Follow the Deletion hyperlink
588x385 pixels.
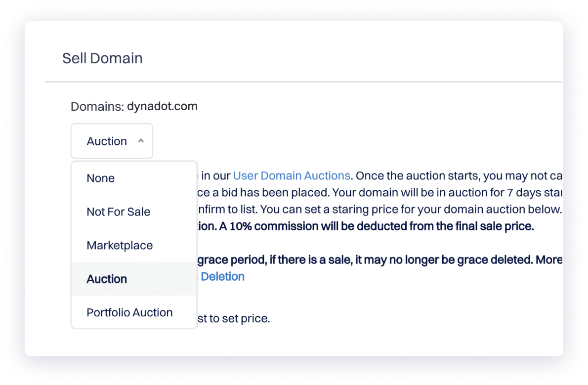click(223, 276)
